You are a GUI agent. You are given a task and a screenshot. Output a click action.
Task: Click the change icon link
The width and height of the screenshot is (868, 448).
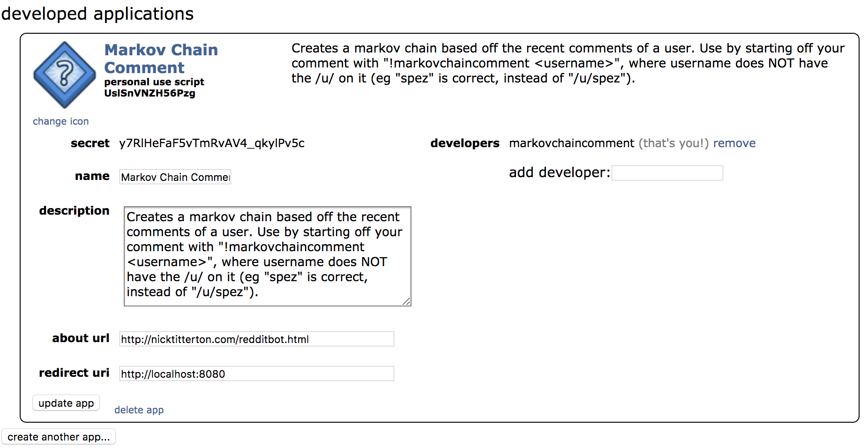tap(60, 121)
